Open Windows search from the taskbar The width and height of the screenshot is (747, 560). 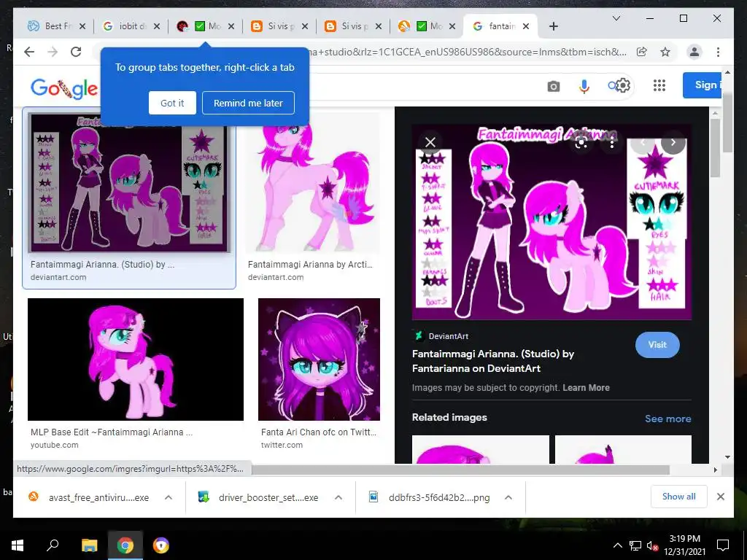(53, 545)
